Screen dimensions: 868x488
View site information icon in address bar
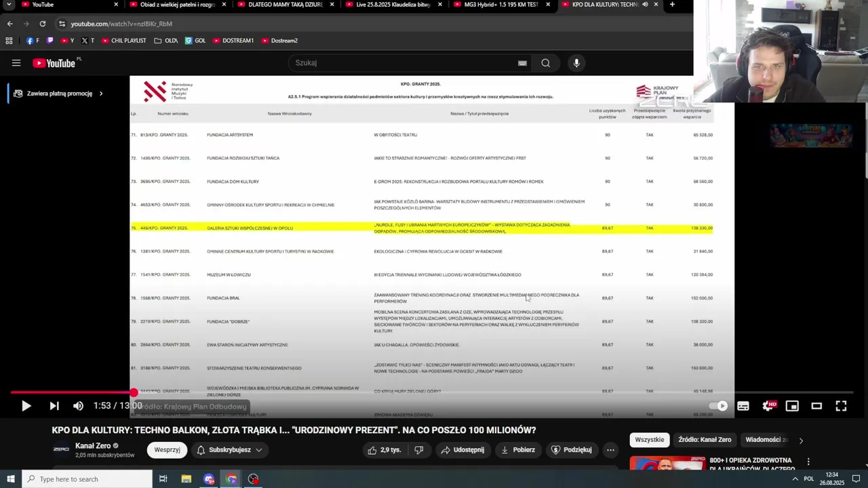(x=62, y=24)
